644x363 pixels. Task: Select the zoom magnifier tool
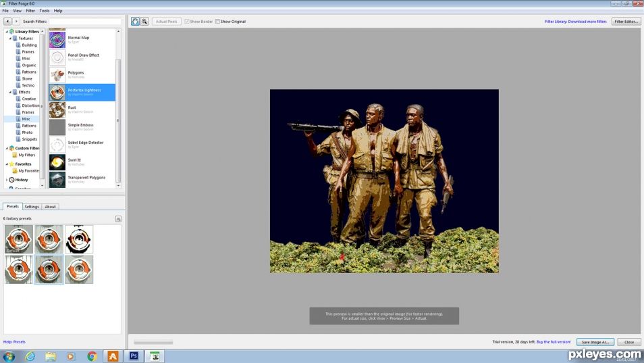144,22
